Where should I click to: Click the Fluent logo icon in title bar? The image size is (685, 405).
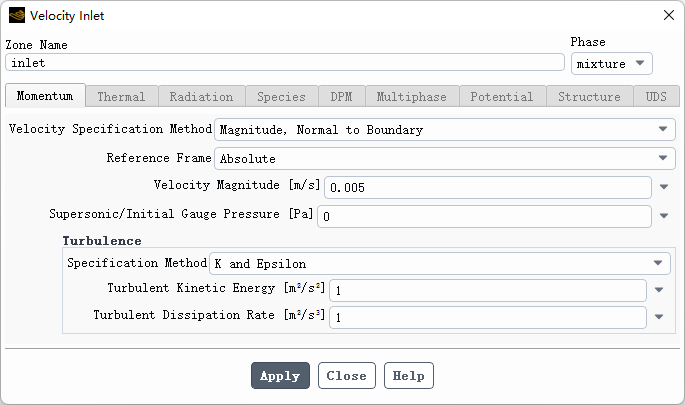tap(16, 15)
